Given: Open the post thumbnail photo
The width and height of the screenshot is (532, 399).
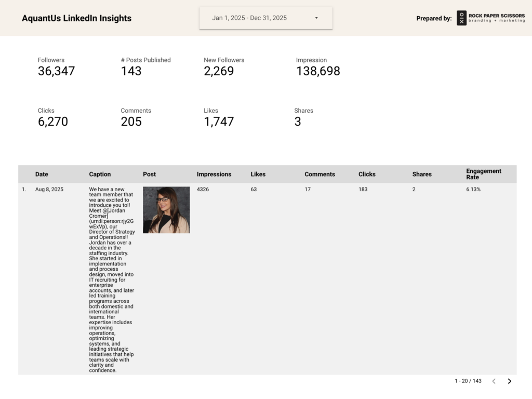Looking at the screenshot, I should (x=166, y=210).
